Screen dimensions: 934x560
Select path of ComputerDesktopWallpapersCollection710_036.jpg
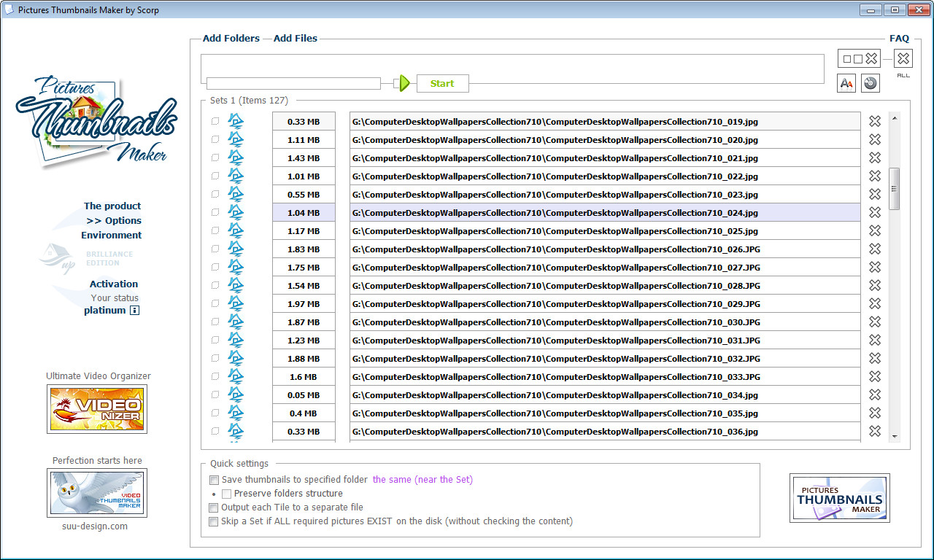605,431
